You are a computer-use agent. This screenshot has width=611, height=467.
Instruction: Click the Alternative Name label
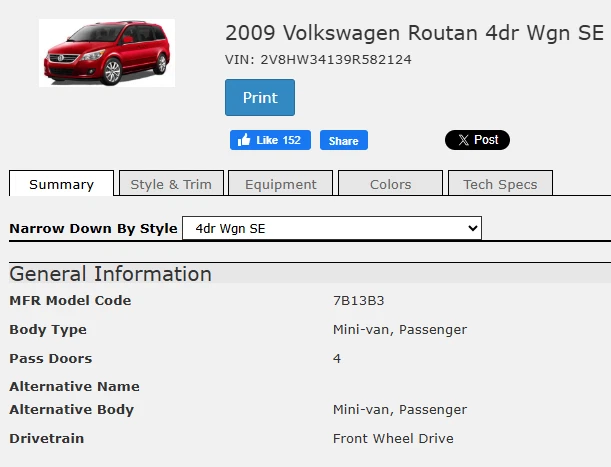tap(74, 386)
